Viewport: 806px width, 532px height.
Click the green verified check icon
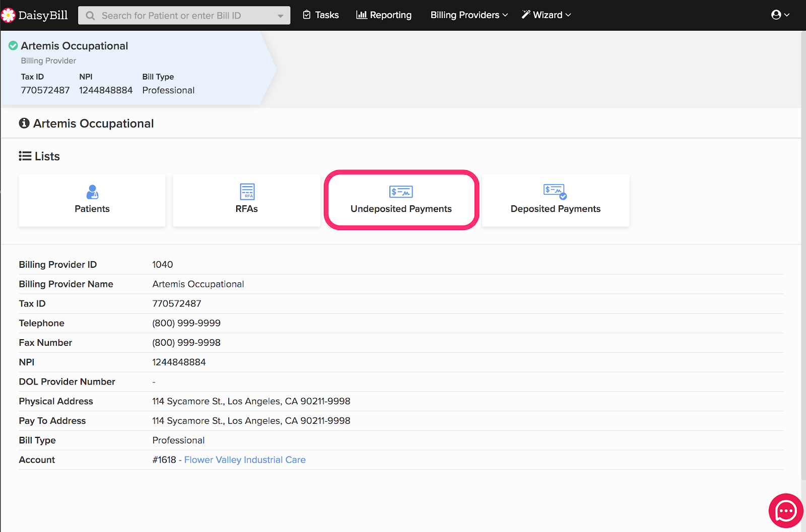pyautogui.click(x=13, y=46)
